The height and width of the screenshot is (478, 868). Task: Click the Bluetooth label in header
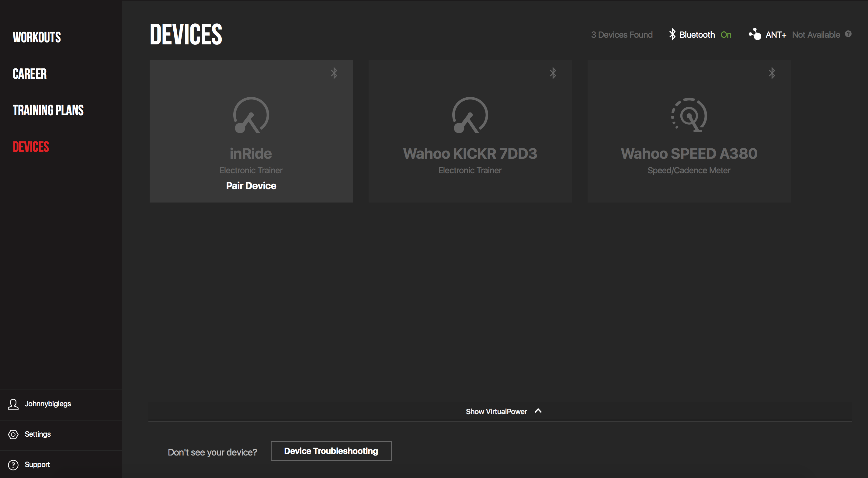[697, 35]
